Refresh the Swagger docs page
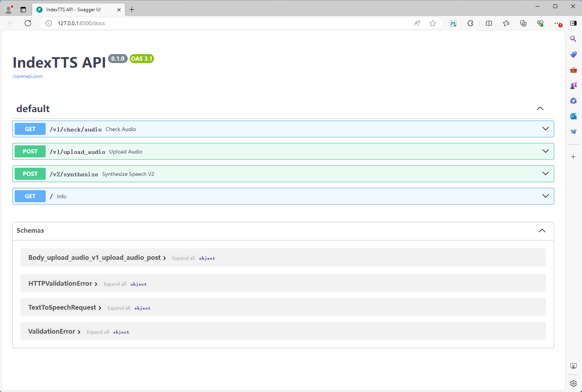Viewport: 582px width, 392px height. pyautogui.click(x=28, y=23)
